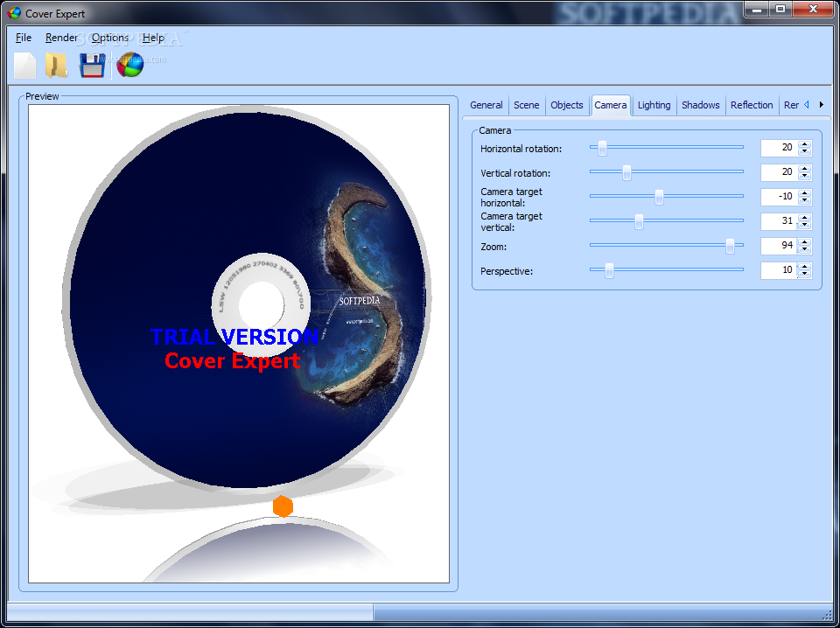Click the New document toolbar icon
The width and height of the screenshot is (840, 628).
[x=24, y=66]
